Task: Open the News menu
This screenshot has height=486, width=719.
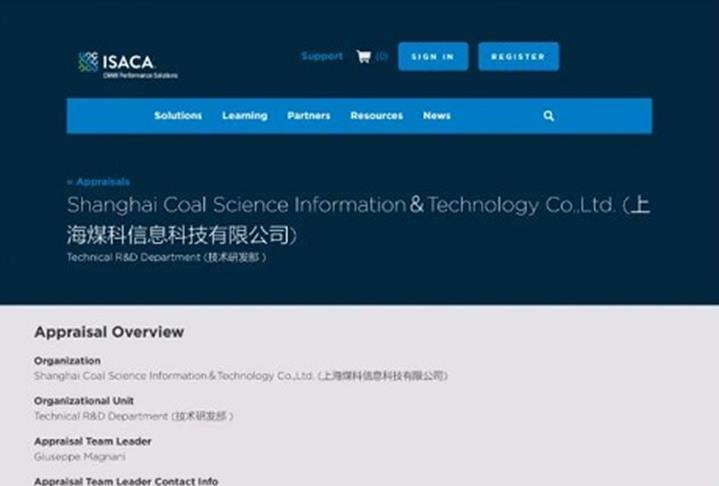Action: pyautogui.click(x=437, y=116)
